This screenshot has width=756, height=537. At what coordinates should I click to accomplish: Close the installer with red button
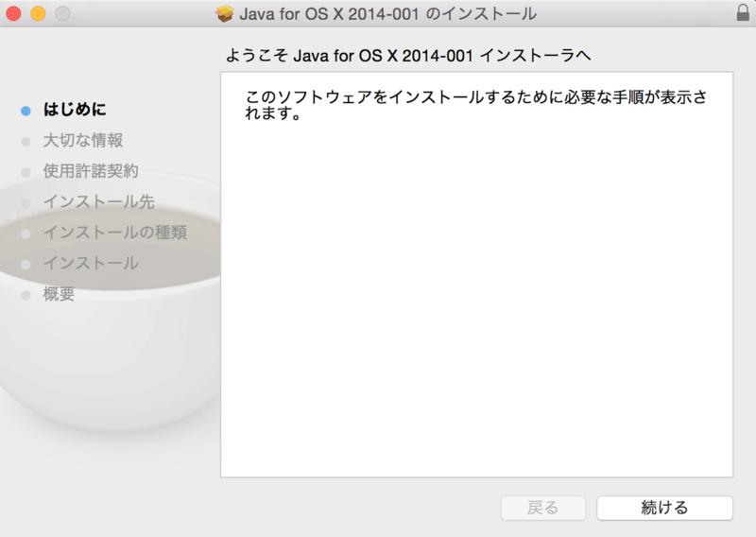click(x=13, y=13)
